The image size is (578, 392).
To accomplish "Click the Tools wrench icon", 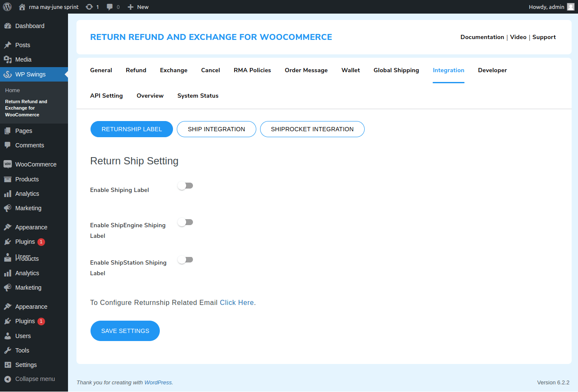I will (x=8, y=350).
